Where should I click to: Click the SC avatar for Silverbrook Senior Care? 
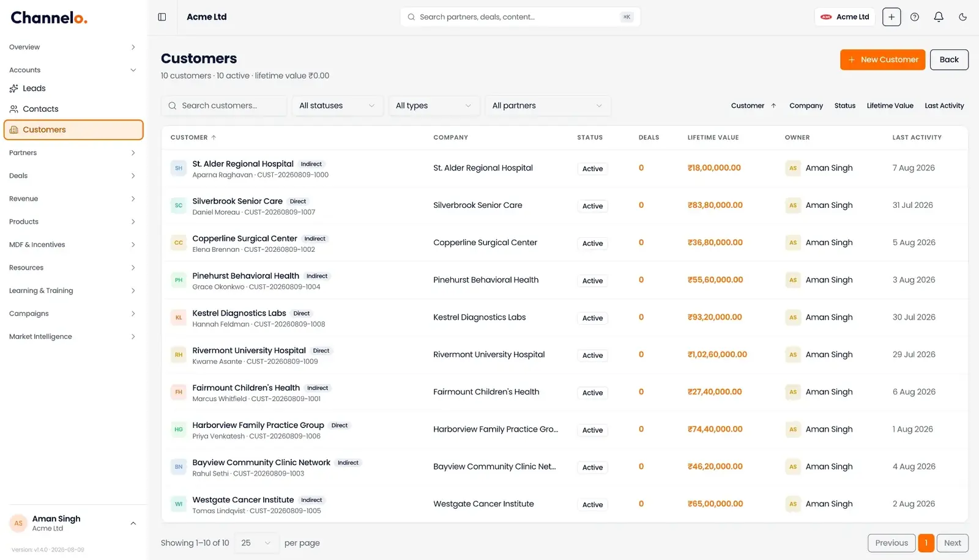click(179, 205)
